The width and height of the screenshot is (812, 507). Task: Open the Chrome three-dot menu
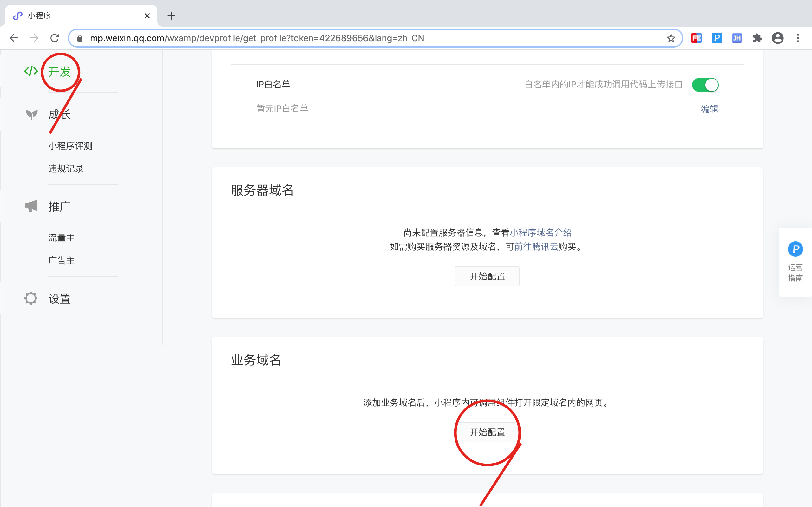coord(798,38)
